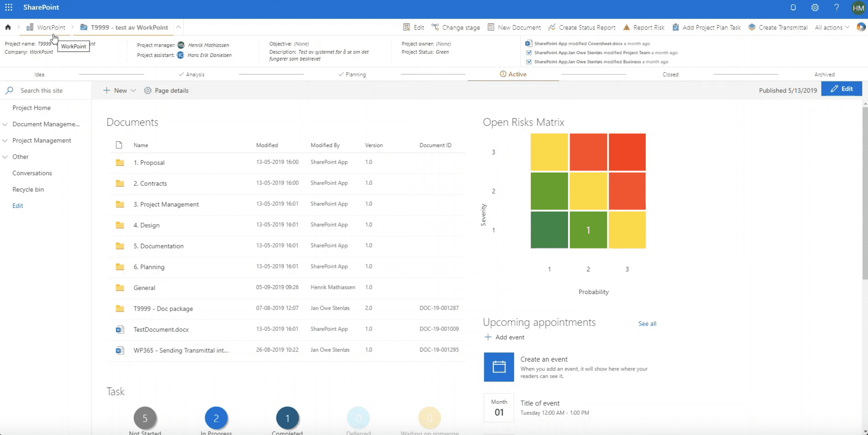Click the Not Started task count circle
The height and width of the screenshot is (435, 868).
pyautogui.click(x=145, y=418)
